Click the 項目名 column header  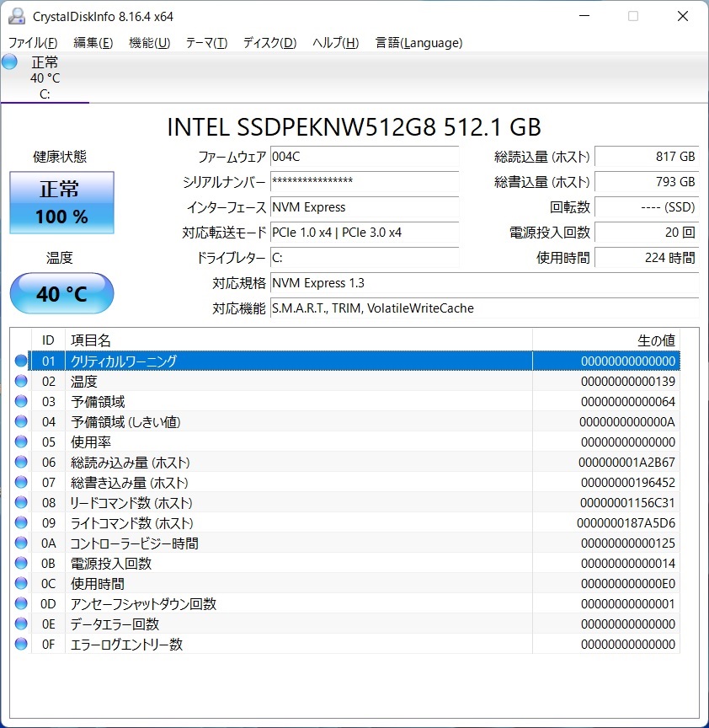tap(90, 340)
